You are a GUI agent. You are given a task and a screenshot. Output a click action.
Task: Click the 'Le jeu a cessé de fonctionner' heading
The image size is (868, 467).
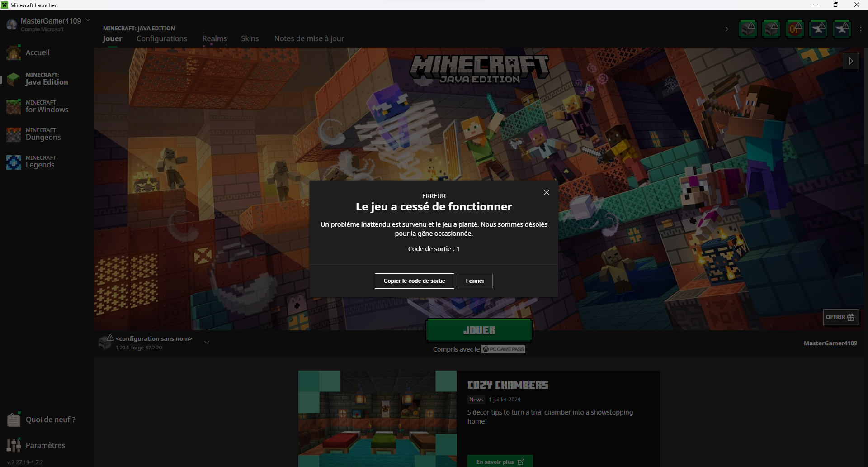(434, 207)
